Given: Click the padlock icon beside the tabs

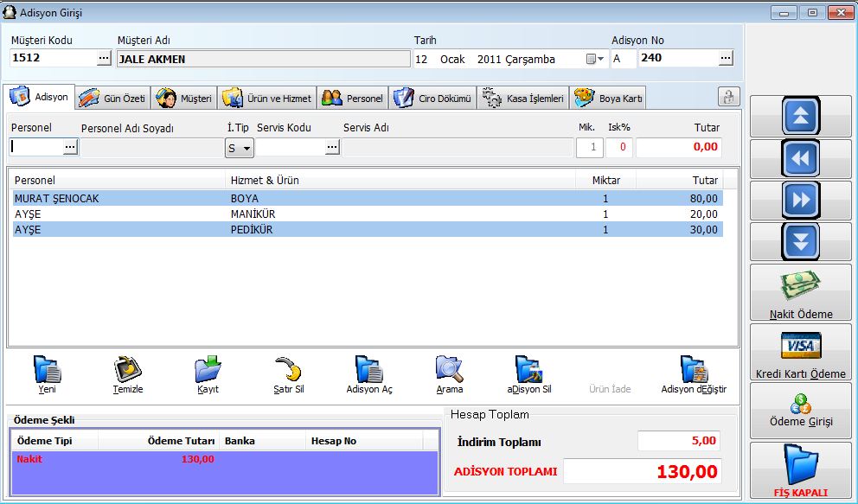Looking at the screenshot, I should (728, 98).
